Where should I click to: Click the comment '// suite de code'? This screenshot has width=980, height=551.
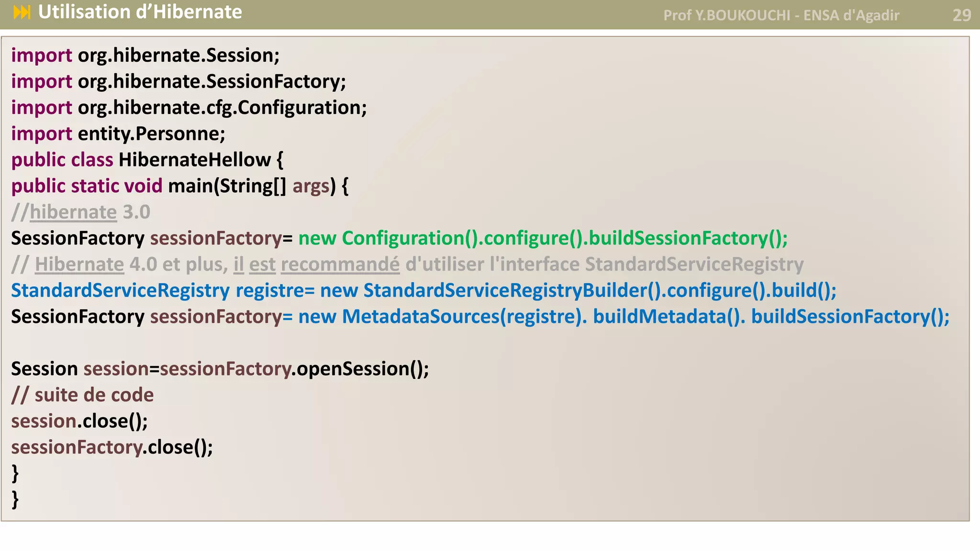[82, 395]
